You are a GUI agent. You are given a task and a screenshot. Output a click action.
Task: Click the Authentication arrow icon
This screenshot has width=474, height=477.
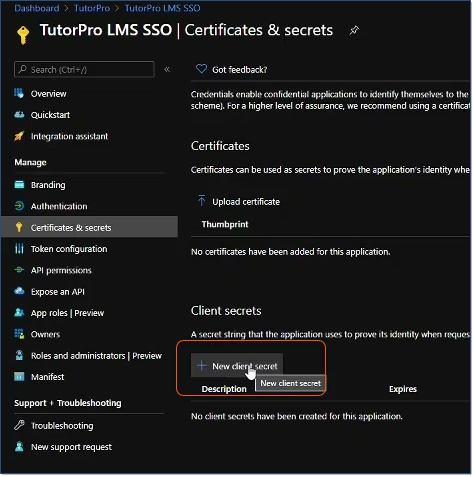(x=19, y=206)
